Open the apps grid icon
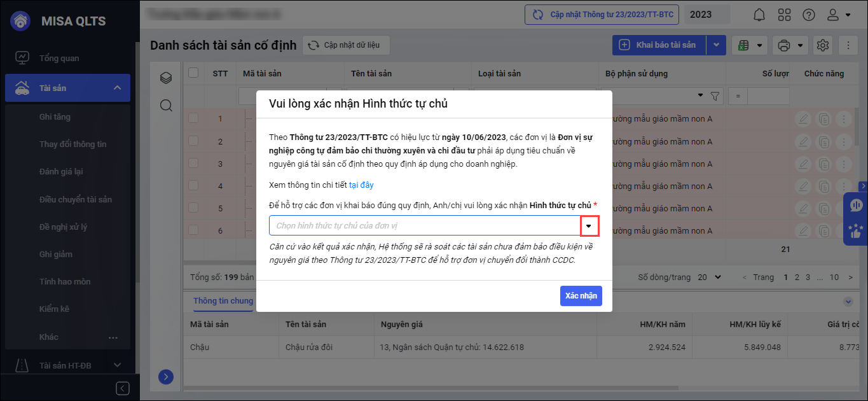The image size is (868, 401). click(784, 15)
